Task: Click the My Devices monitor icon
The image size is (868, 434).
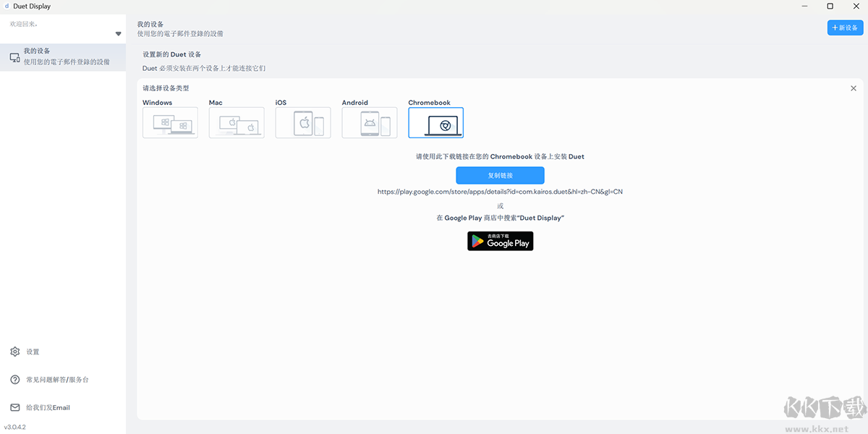Action: pos(14,57)
